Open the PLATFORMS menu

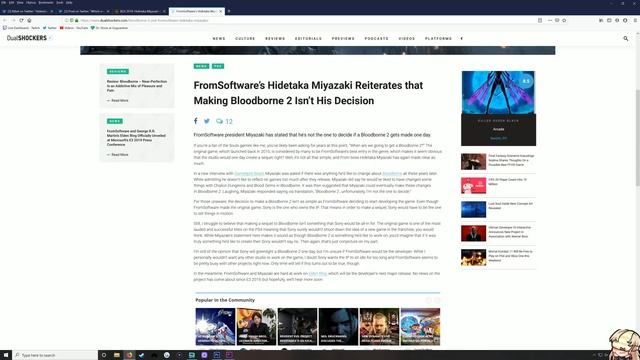(438, 38)
